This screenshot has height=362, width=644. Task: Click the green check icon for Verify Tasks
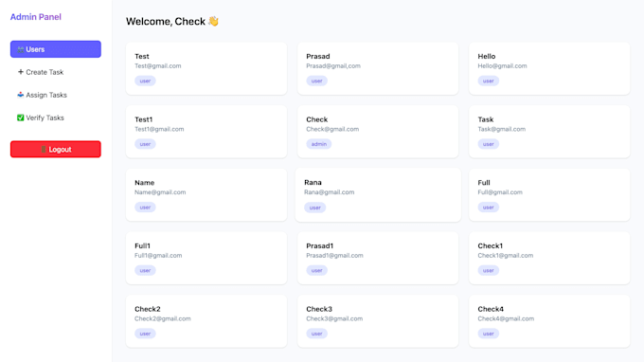(x=21, y=118)
